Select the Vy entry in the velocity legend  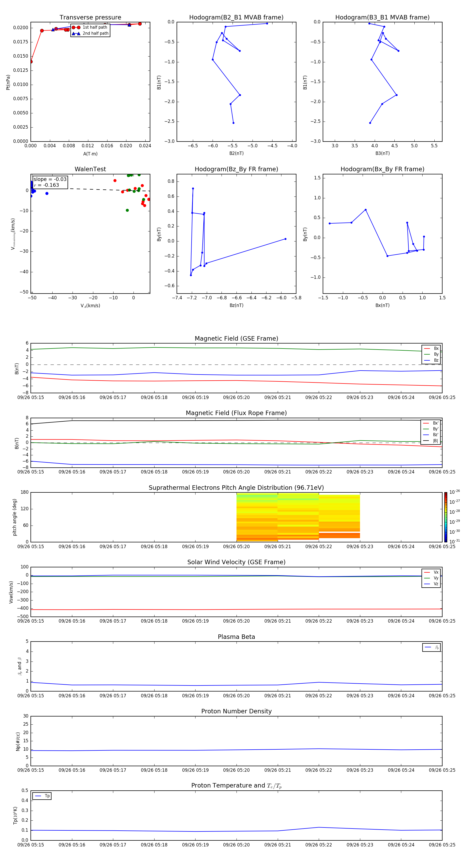tap(431, 578)
